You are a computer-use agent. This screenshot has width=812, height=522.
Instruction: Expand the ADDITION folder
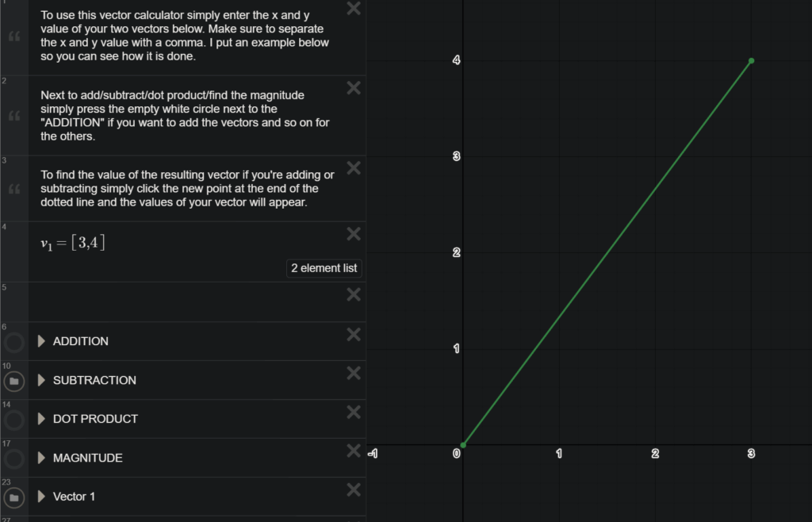42,341
